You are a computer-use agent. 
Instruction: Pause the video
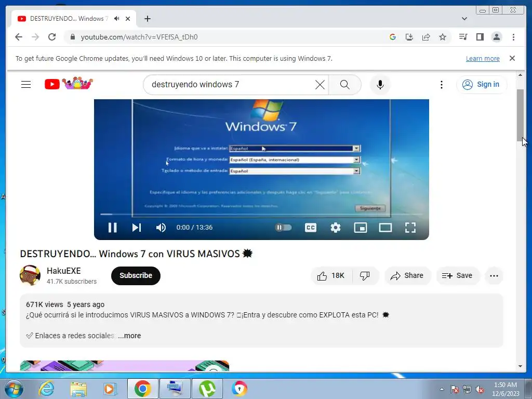click(112, 228)
